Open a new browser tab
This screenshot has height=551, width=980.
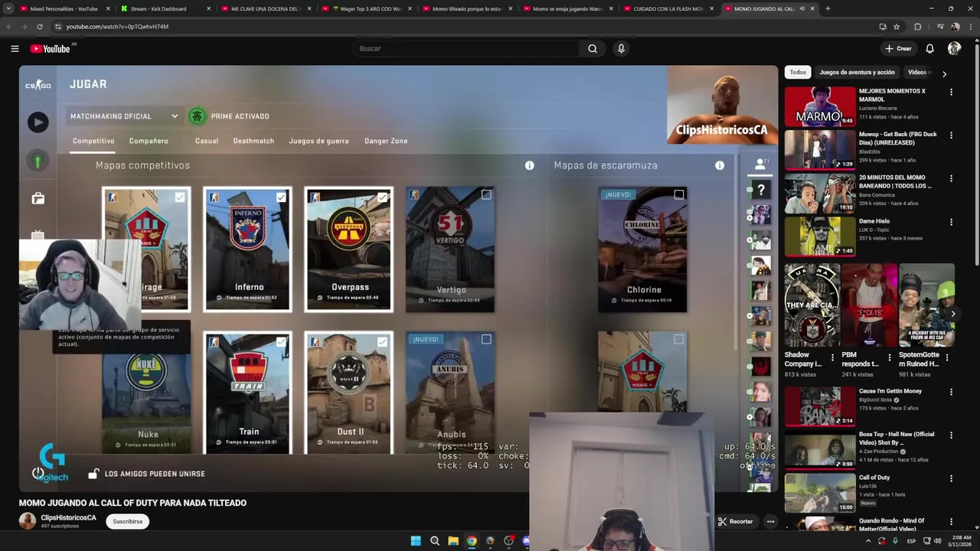828,8
